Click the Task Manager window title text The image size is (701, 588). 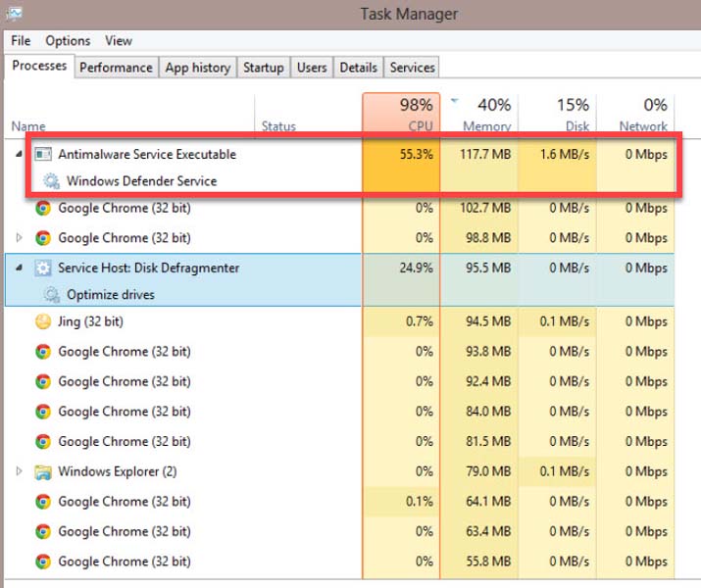[x=409, y=14]
